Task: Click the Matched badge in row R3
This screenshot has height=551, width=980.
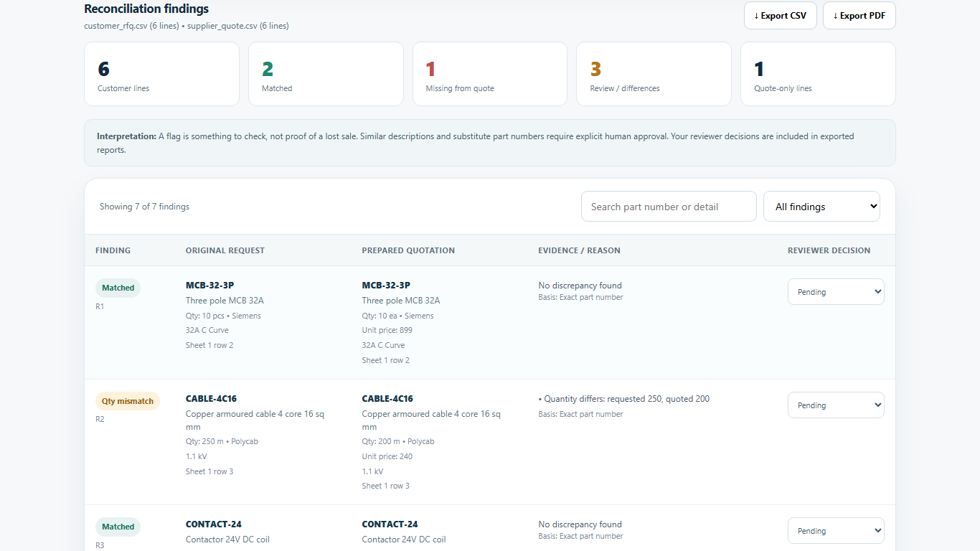Action: [118, 527]
